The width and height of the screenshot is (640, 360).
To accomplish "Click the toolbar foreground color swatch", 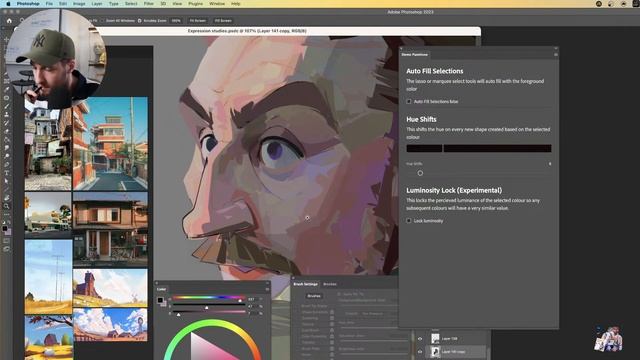I will tap(5, 229).
